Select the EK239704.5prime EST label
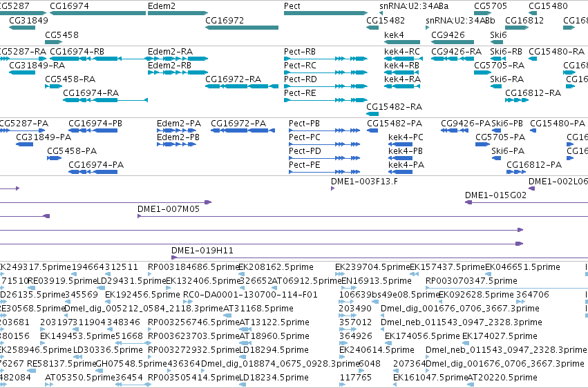Screen dimensions: 588x388 click(x=372, y=267)
